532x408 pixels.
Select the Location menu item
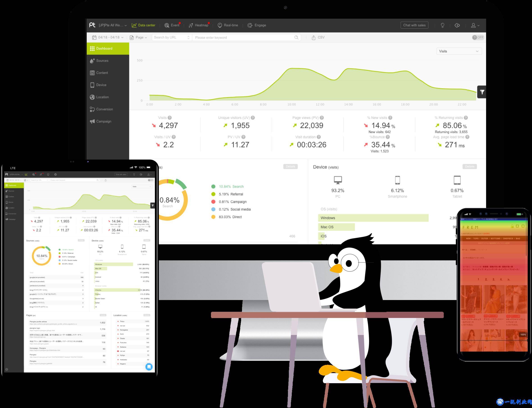(102, 97)
